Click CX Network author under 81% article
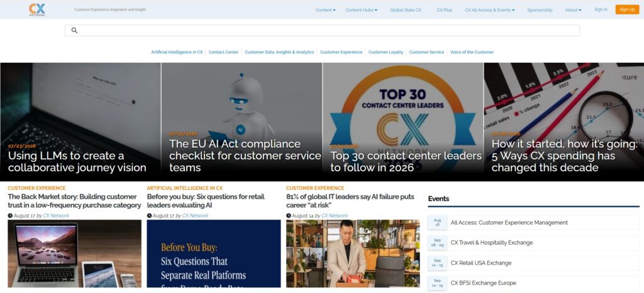The width and height of the screenshot is (644, 293). (x=335, y=216)
